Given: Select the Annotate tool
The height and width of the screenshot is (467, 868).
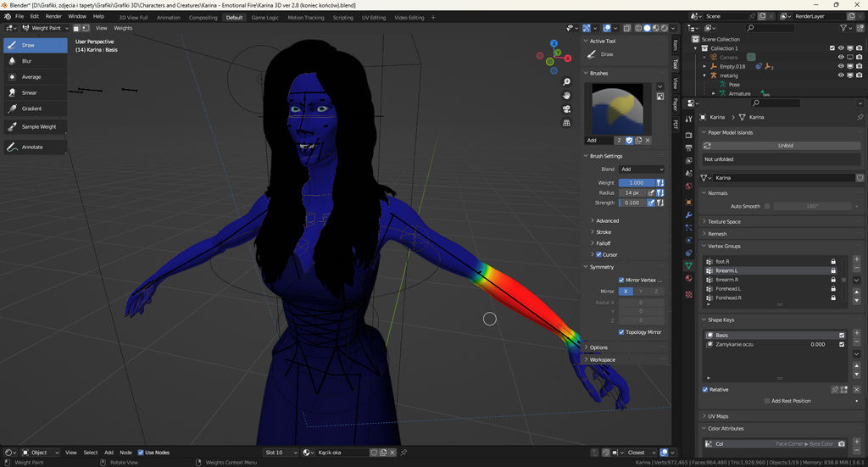Looking at the screenshot, I should (x=34, y=147).
